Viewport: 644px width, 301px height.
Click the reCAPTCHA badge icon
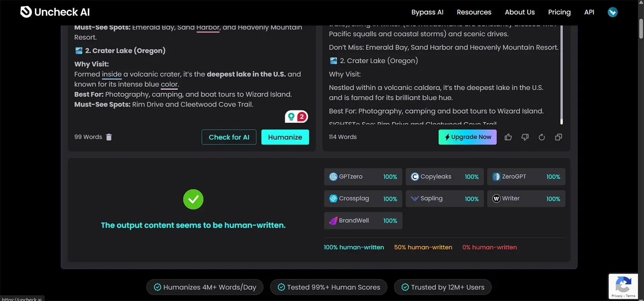[624, 285]
